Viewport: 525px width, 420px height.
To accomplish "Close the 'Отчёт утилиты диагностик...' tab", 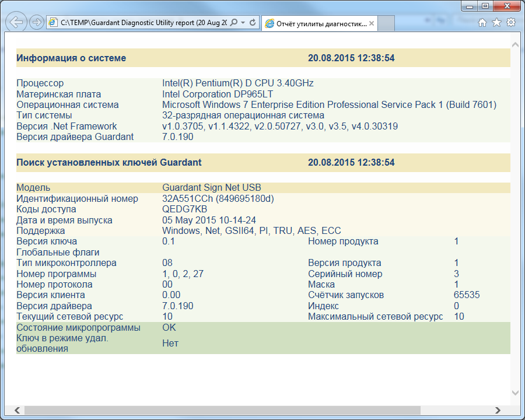I will [x=372, y=23].
